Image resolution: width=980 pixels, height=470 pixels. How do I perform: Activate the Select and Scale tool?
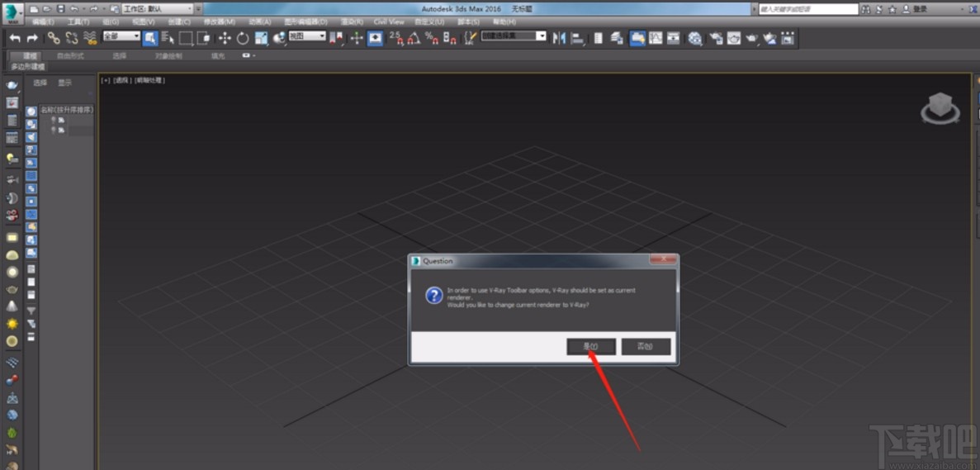pos(261,38)
